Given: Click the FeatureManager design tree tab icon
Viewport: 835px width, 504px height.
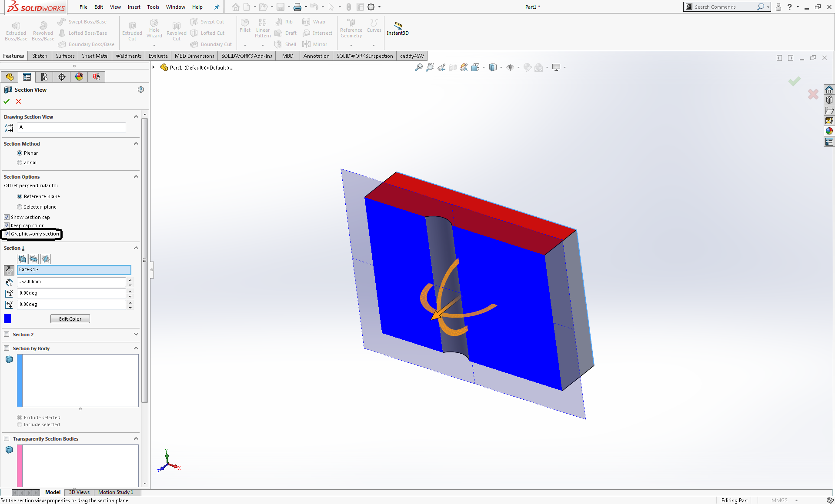Looking at the screenshot, I should [x=10, y=77].
